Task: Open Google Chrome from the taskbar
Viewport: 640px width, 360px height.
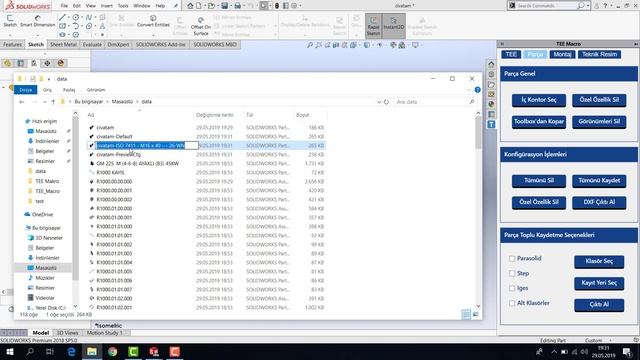Action: pyautogui.click(x=113, y=351)
